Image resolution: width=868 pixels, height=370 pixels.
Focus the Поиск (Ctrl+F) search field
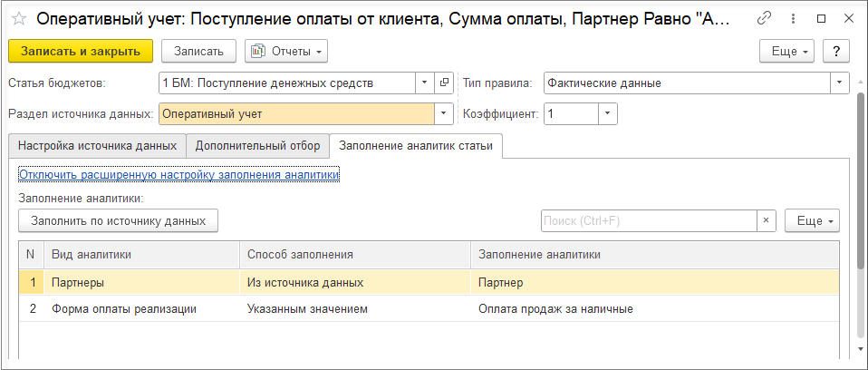pos(649,220)
